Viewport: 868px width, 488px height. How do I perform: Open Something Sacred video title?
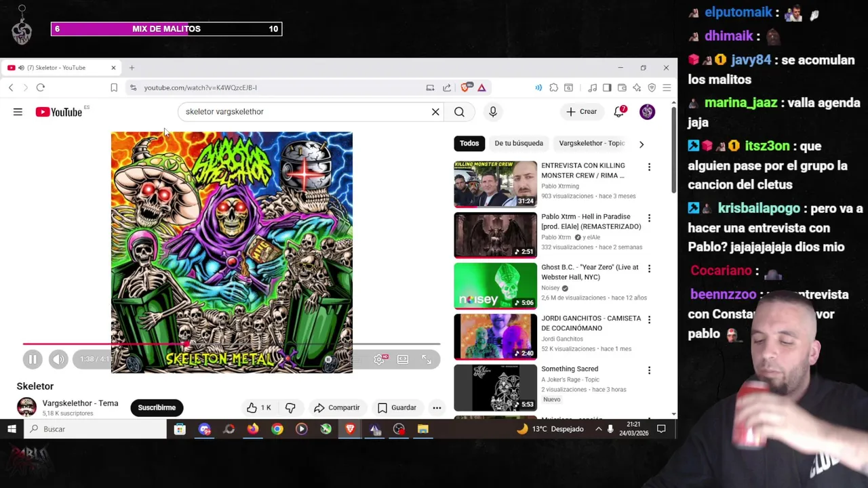point(570,369)
